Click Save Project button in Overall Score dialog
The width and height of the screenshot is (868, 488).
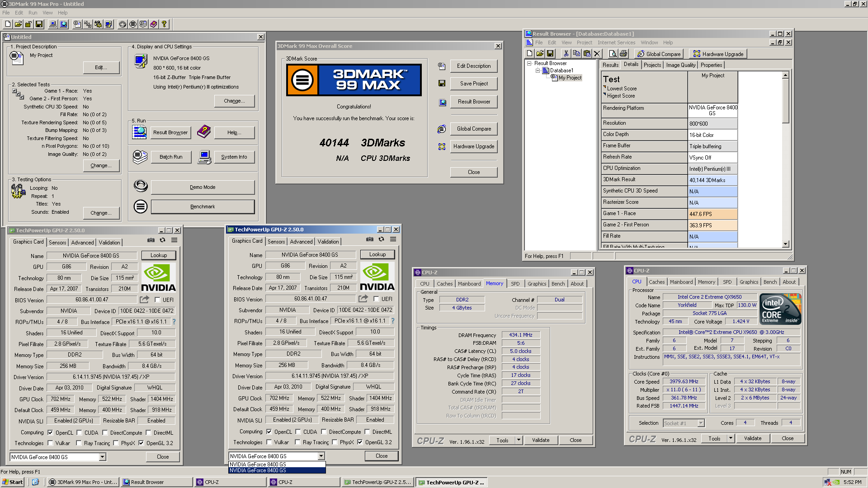click(x=474, y=84)
